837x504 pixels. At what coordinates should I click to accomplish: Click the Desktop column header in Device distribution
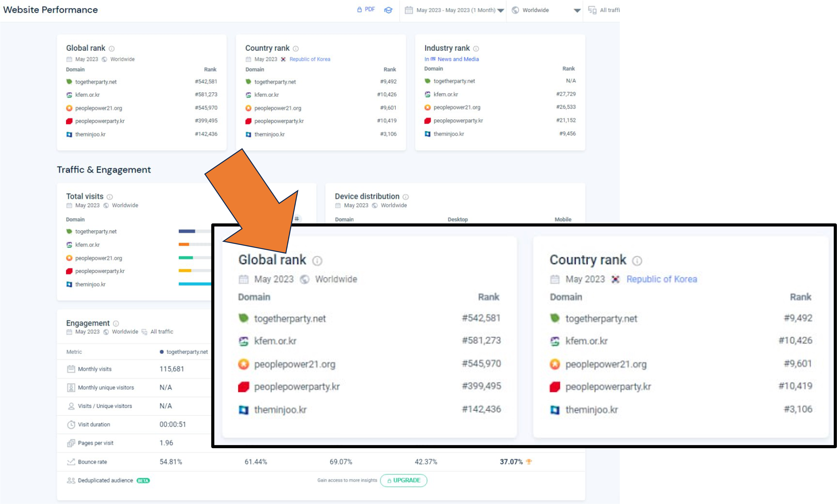pyautogui.click(x=457, y=219)
